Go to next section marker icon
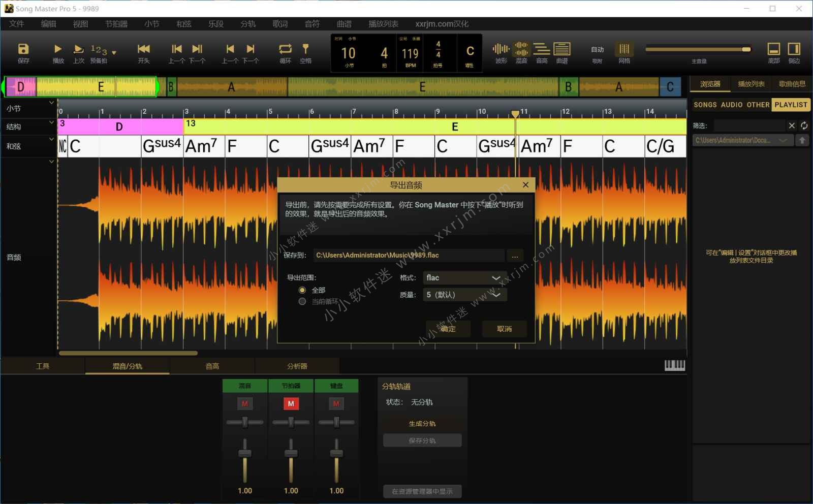This screenshot has width=813, height=504. tap(197, 49)
